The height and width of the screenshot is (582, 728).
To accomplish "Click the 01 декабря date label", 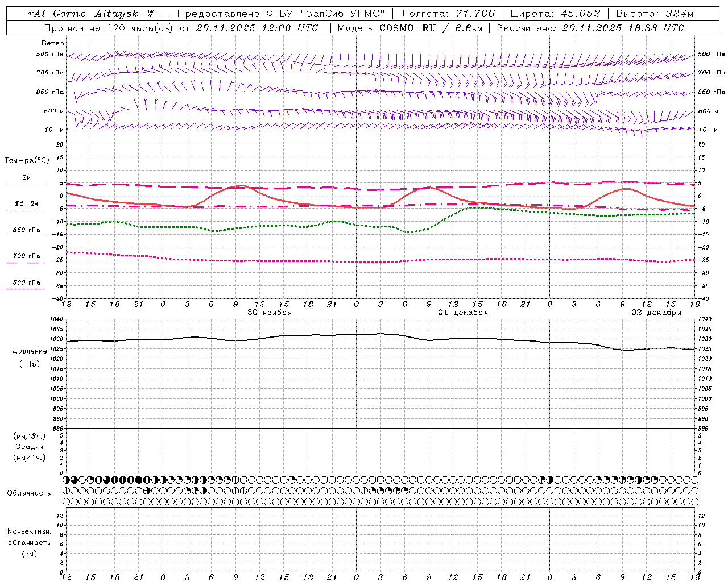I will tap(463, 313).
